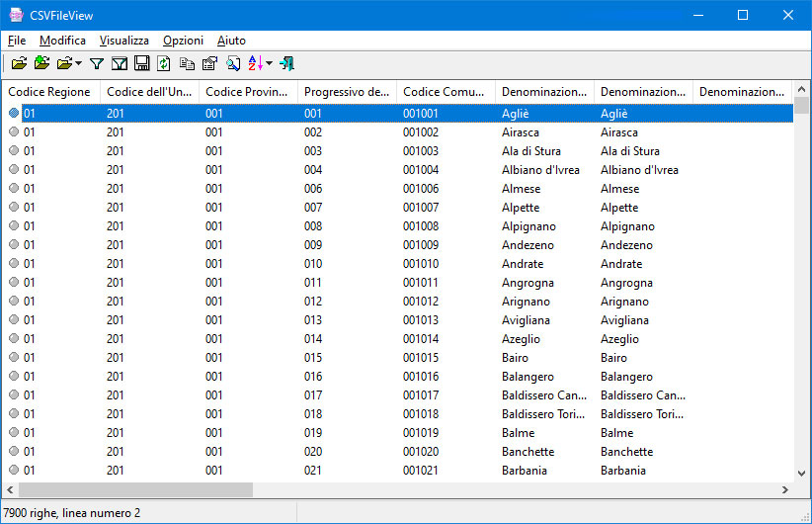Click the bullet icon of the Almese row
Image resolution: width=812 pixels, height=524 pixels.
tap(14, 188)
